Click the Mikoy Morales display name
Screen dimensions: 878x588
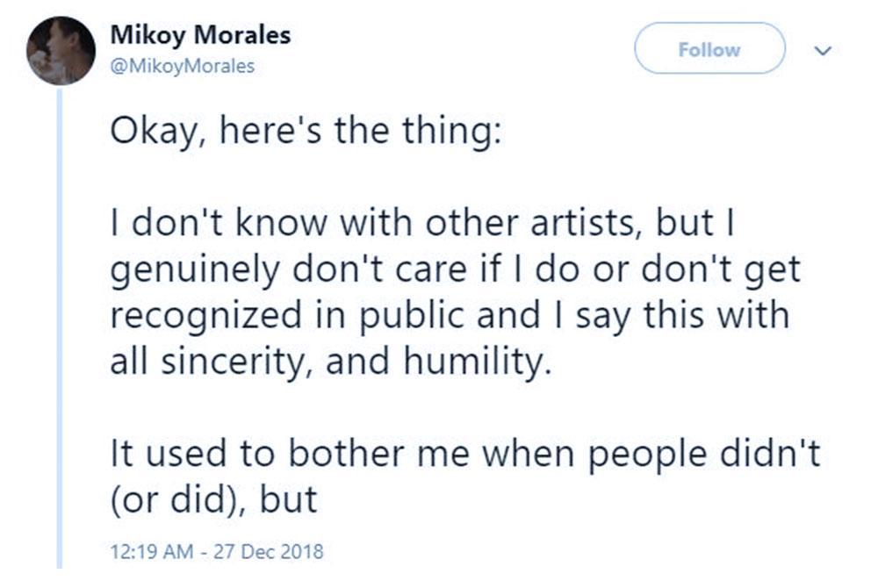199,36
